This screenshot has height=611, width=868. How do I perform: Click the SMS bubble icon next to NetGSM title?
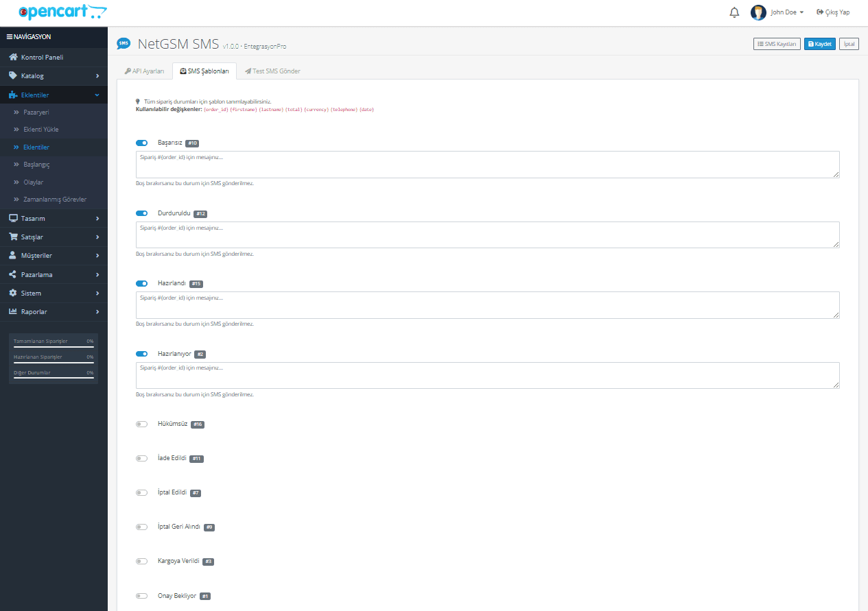pos(124,43)
